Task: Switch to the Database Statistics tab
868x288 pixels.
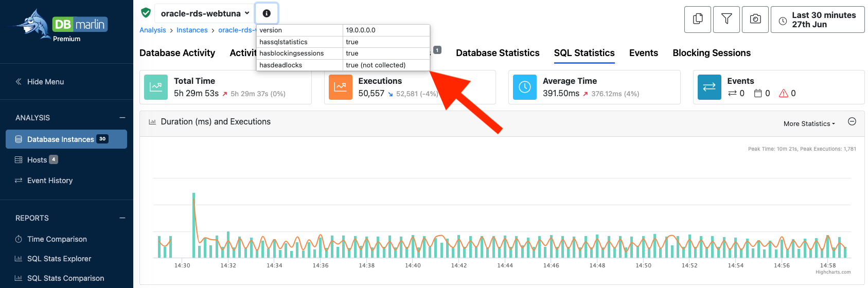Action: [498, 53]
